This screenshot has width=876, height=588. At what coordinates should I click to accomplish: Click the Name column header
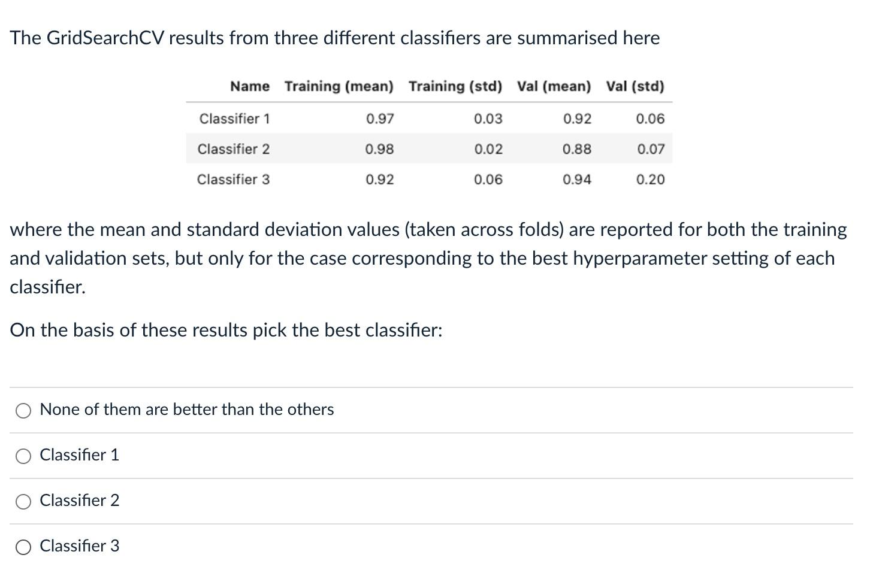(249, 86)
